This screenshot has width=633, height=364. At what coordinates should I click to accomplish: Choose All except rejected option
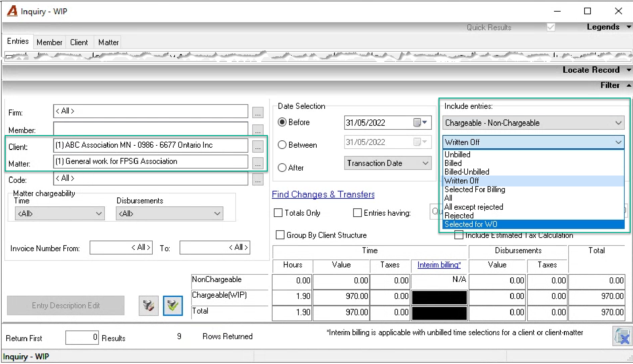point(533,207)
